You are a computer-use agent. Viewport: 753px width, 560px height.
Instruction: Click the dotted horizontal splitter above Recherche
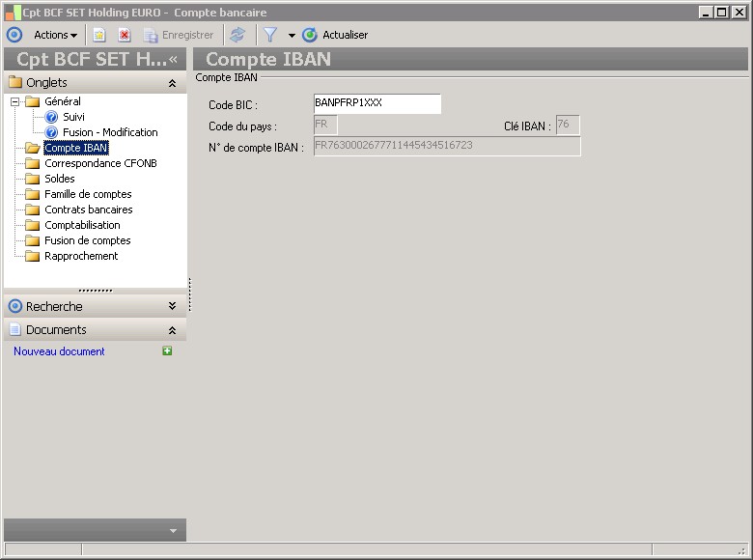click(95, 291)
